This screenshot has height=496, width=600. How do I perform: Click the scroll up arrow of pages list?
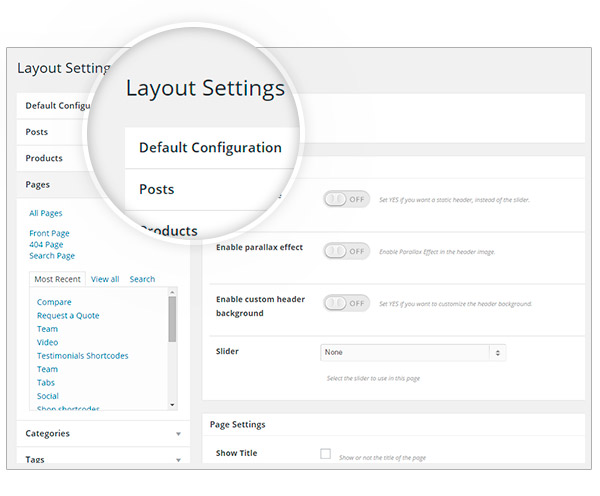pos(172,292)
